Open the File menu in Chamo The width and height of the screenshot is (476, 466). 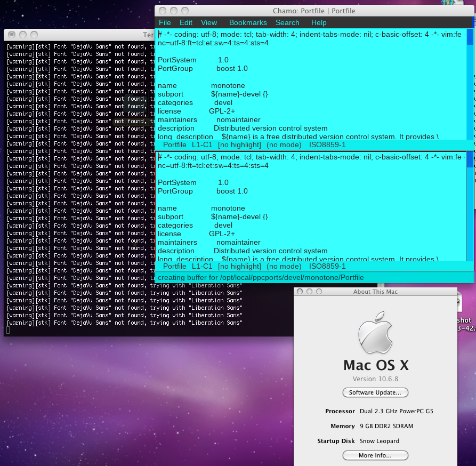[x=165, y=23]
